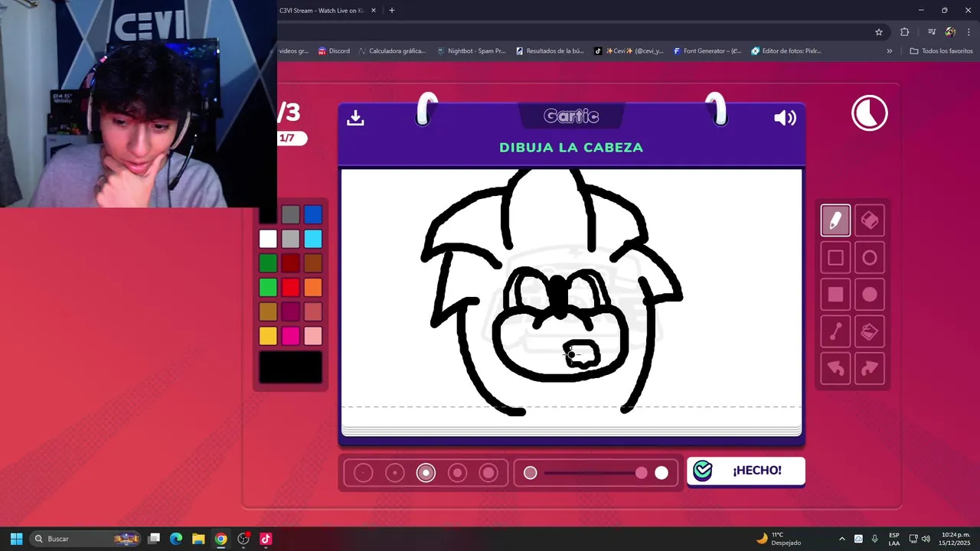The width and height of the screenshot is (980, 551).
Task: Click the opacity slider track
Action: (596, 473)
